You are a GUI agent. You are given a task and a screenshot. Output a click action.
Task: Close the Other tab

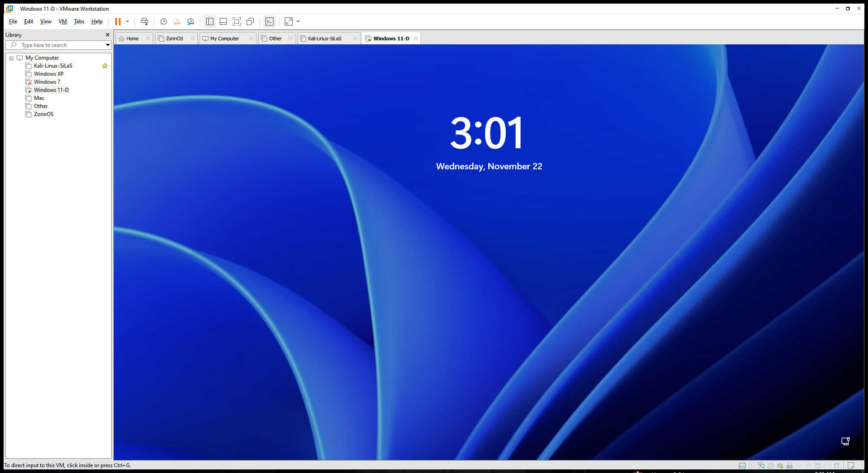coord(290,39)
